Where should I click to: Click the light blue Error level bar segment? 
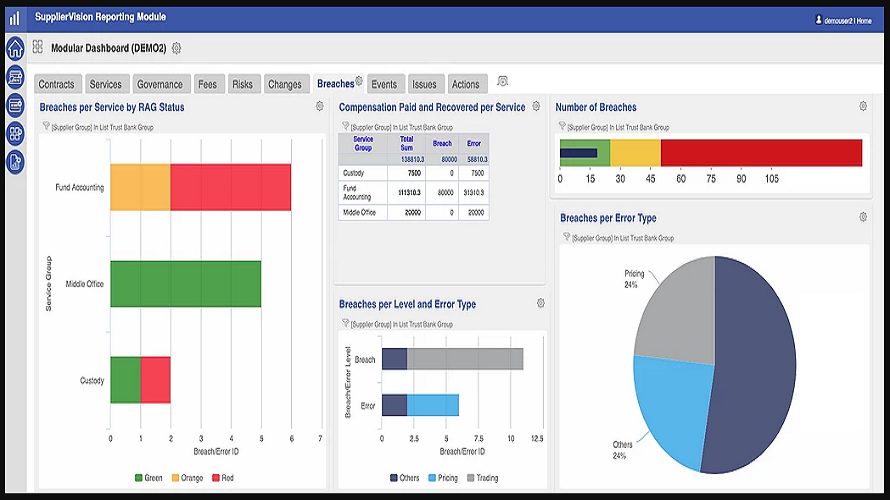433,405
